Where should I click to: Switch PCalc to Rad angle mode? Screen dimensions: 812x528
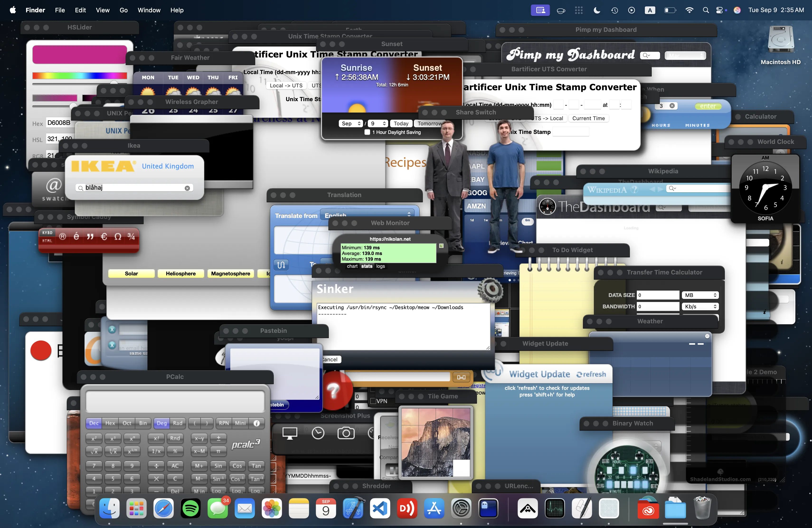click(178, 423)
